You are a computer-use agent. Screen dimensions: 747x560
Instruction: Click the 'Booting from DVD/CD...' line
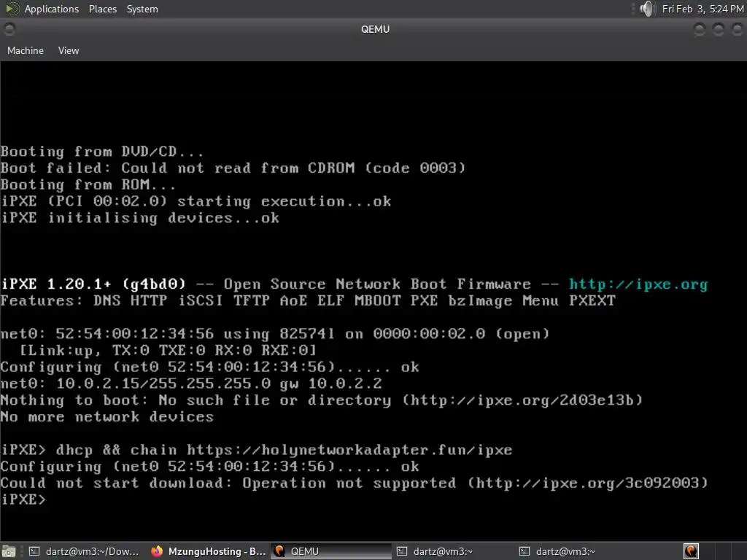click(x=102, y=152)
